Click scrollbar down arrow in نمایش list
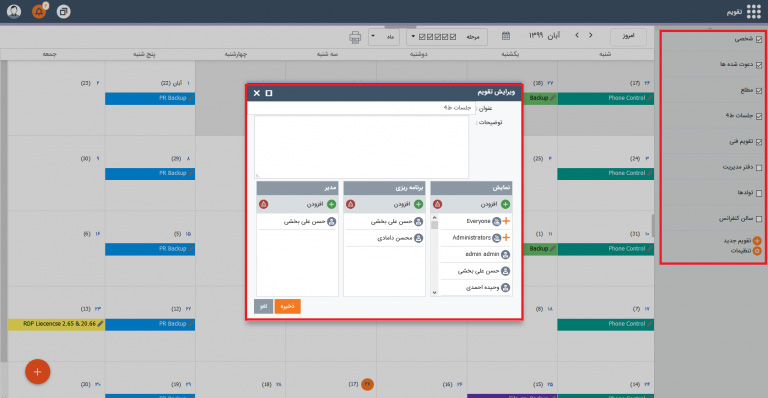768x398 pixels. click(x=434, y=292)
